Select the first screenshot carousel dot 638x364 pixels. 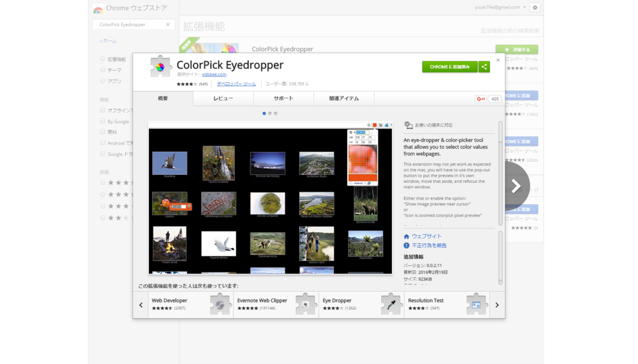(264, 113)
